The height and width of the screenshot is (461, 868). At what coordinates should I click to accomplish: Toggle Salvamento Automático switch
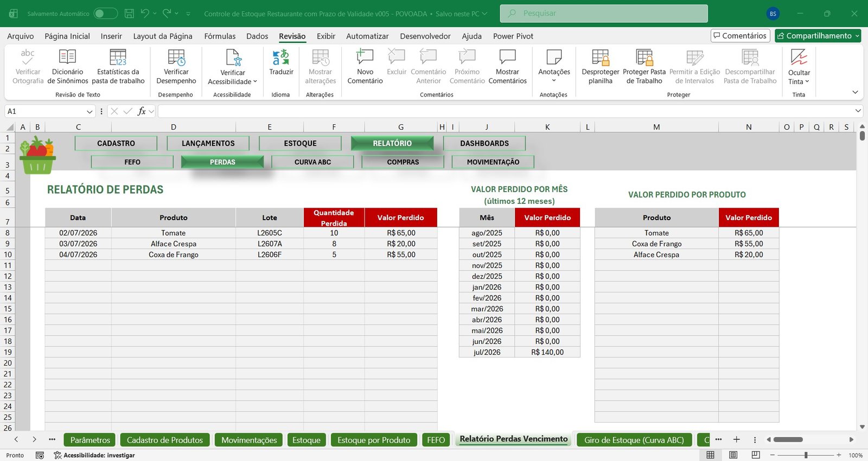click(x=105, y=14)
